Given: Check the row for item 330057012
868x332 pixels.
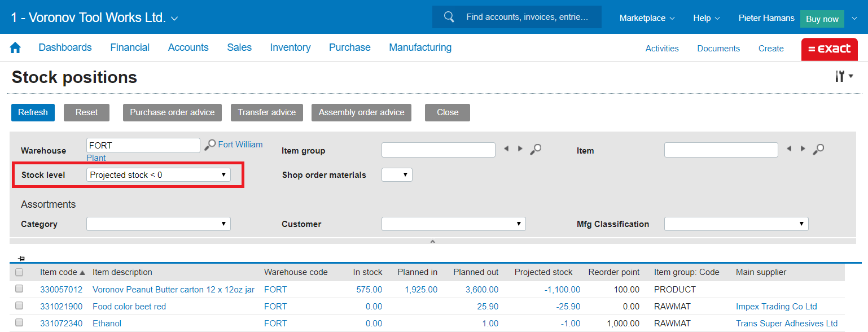Looking at the screenshot, I should [19, 289].
